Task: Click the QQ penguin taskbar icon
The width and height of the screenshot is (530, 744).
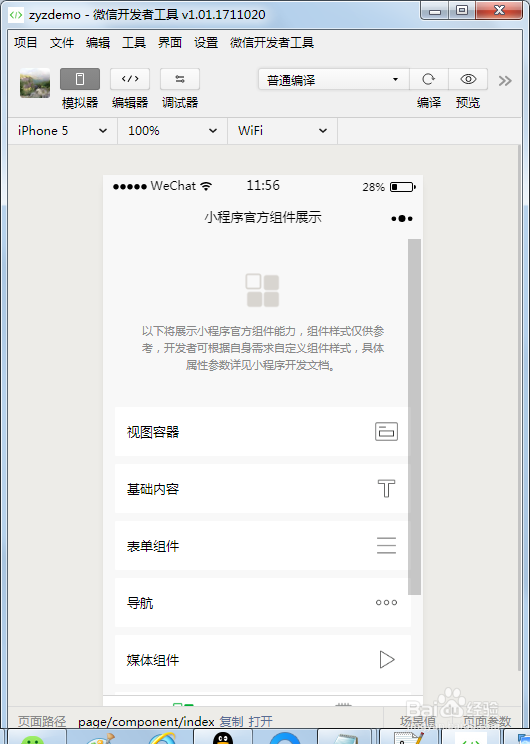Action: click(223, 738)
